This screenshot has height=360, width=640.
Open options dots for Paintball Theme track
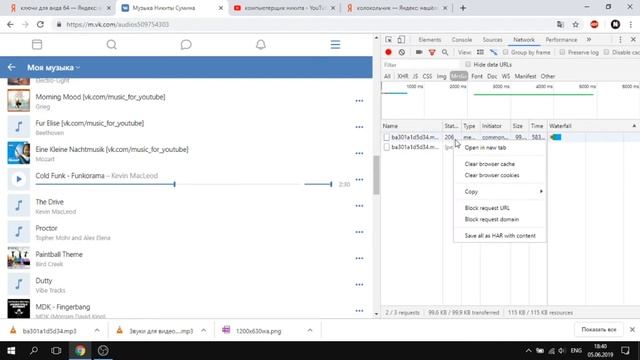pyautogui.click(x=359, y=258)
